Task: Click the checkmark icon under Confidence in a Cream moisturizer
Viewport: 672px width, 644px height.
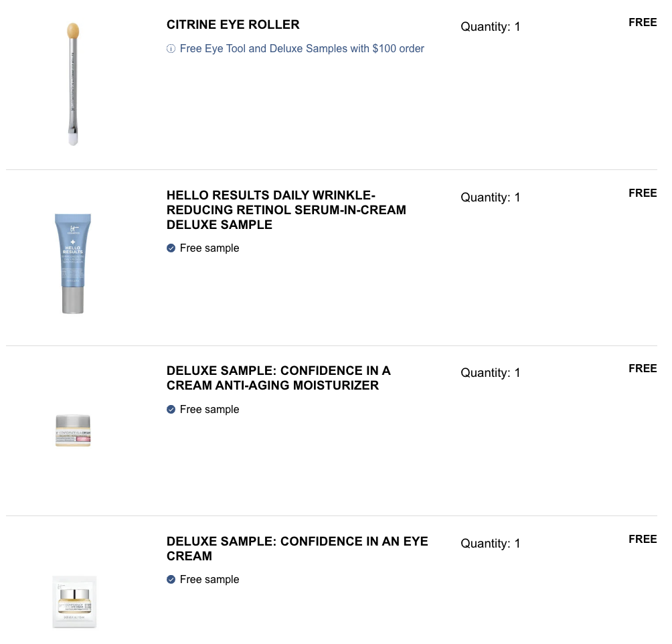Action: click(x=171, y=410)
